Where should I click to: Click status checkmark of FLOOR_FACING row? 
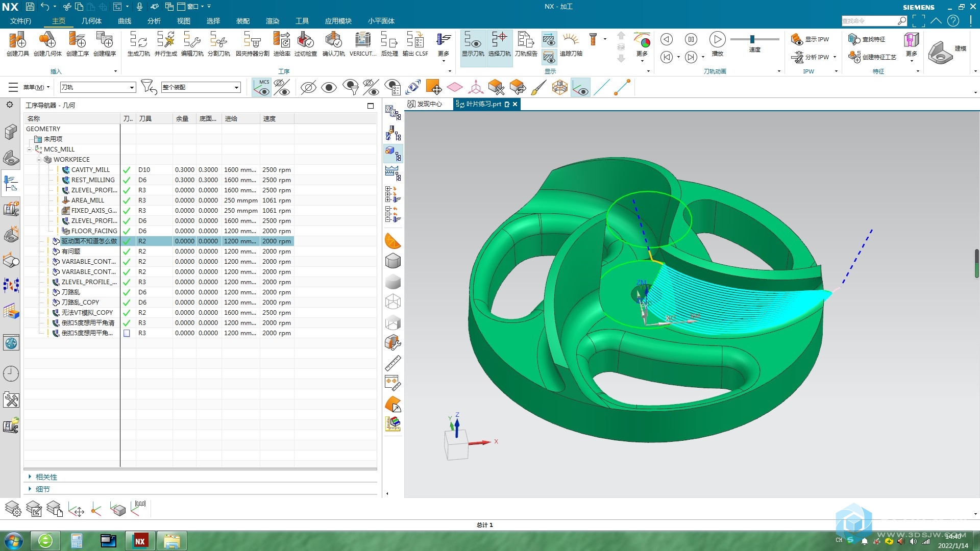(x=127, y=231)
